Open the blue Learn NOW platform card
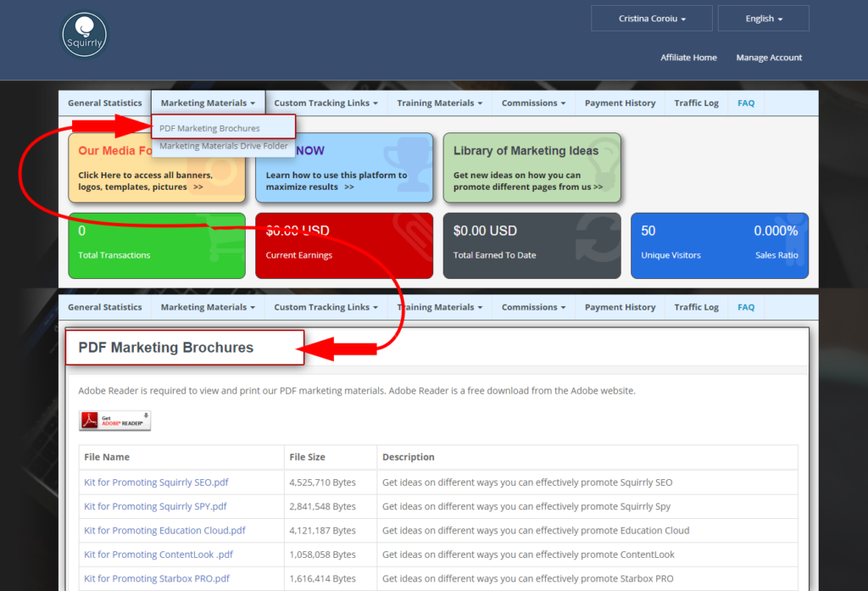 (x=344, y=168)
